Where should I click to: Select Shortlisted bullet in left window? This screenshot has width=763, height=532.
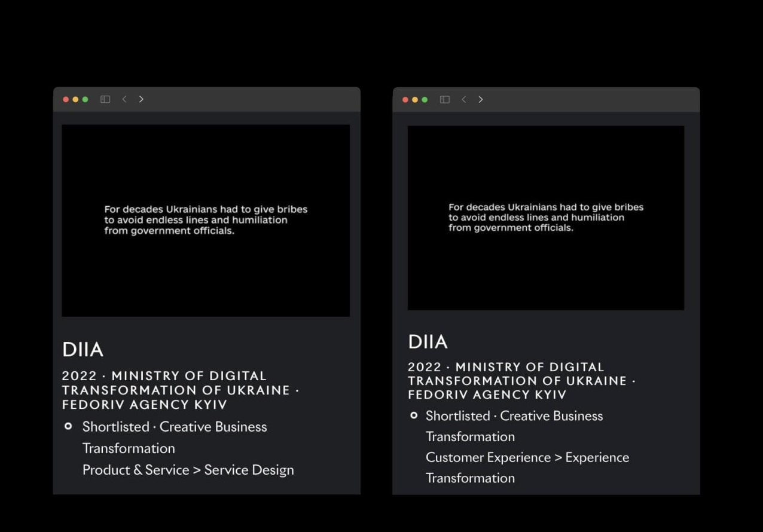point(68,426)
